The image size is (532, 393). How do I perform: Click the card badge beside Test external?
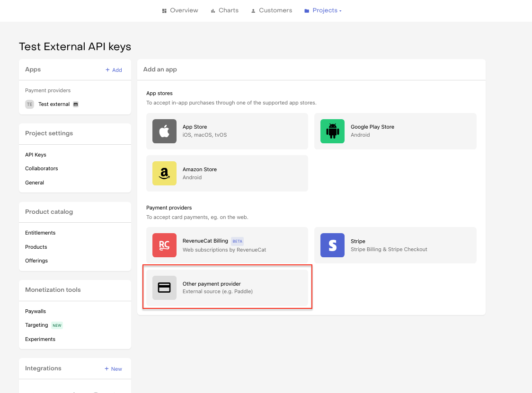pos(76,104)
